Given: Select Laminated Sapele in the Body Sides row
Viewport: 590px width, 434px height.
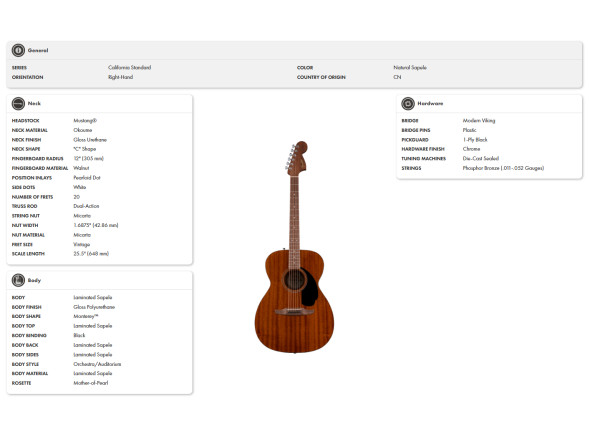Looking at the screenshot, I should 93,355.
